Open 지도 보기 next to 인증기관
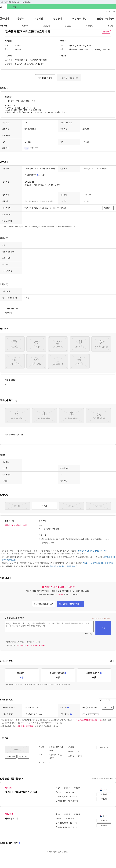This screenshot has width=116, height=868. (108, 708)
